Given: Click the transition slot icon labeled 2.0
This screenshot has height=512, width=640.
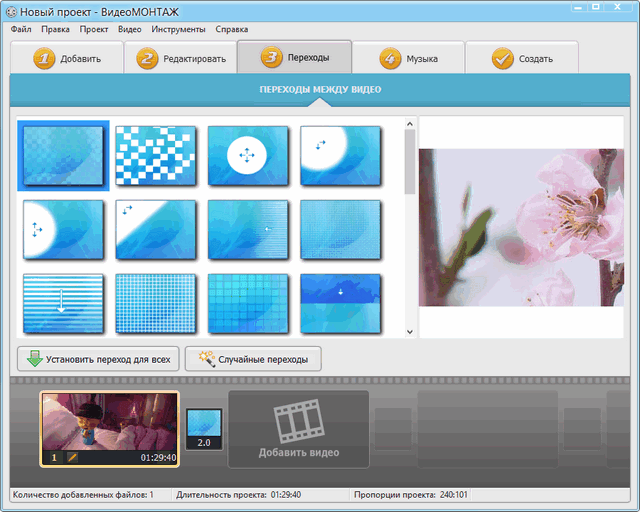Looking at the screenshot, I should point(204,428).
